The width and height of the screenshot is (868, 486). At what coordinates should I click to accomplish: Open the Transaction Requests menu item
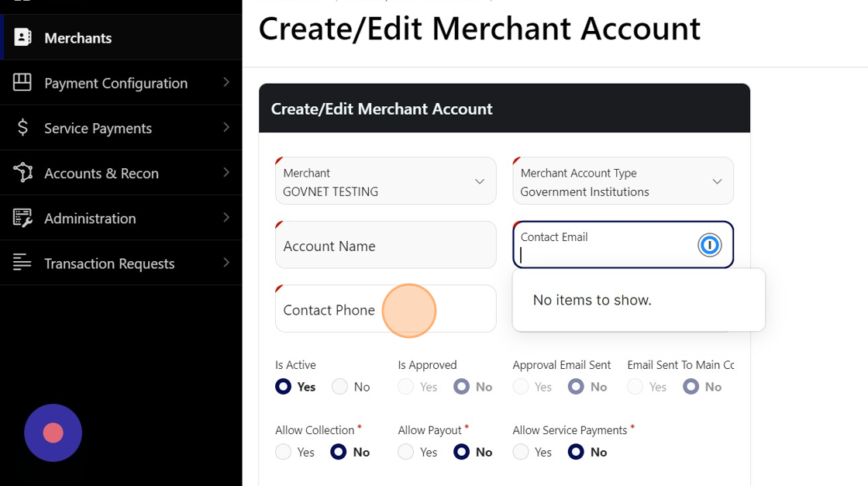(108, 264)
